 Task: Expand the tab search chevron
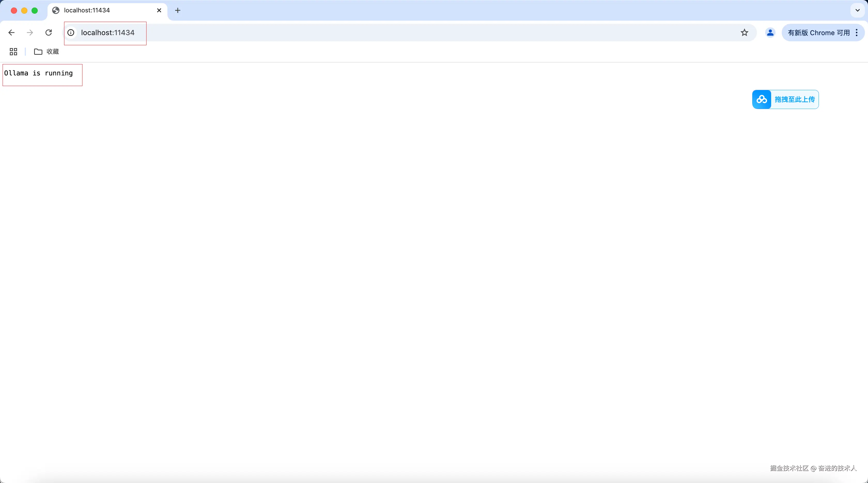pos(858,10)
